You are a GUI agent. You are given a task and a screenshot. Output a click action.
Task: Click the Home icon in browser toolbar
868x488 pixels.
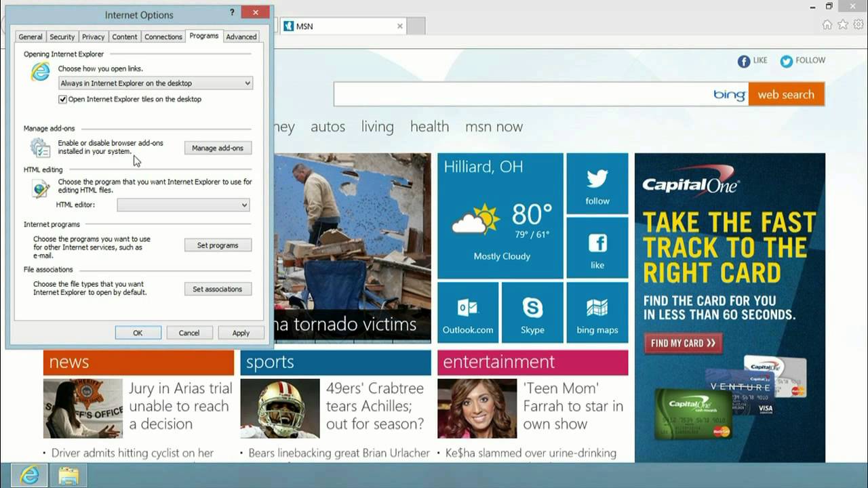(x=827, y=25)
